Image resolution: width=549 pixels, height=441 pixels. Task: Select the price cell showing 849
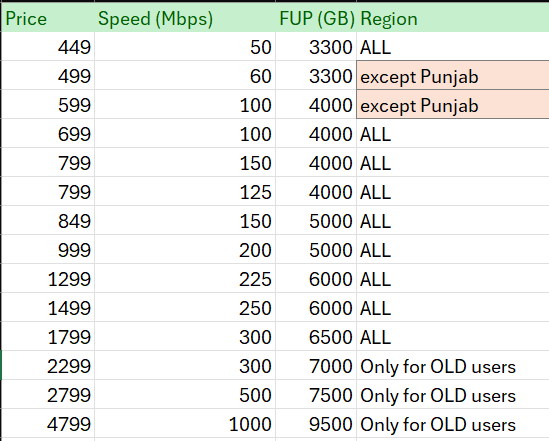point(48,220)
